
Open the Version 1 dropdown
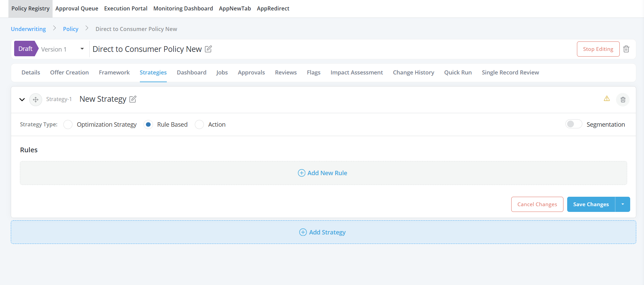pos(82,49)
